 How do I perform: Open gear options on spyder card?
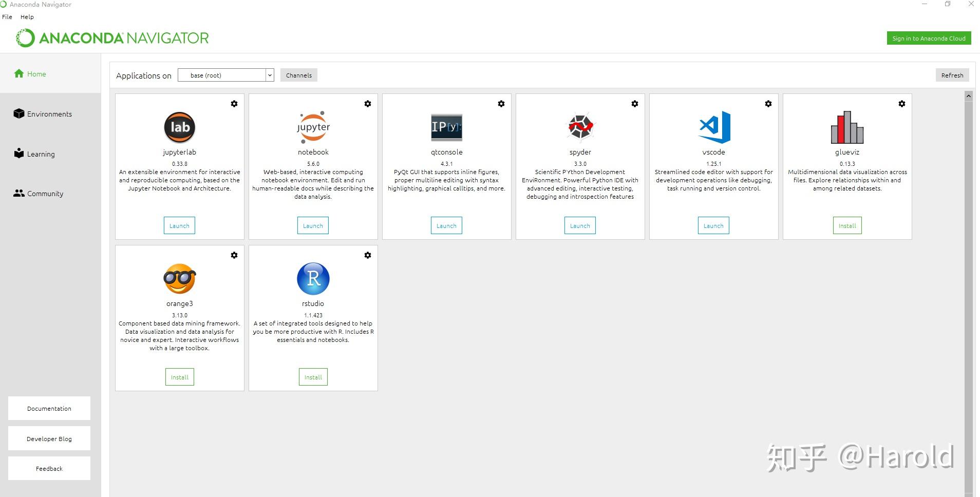[635, 104]
